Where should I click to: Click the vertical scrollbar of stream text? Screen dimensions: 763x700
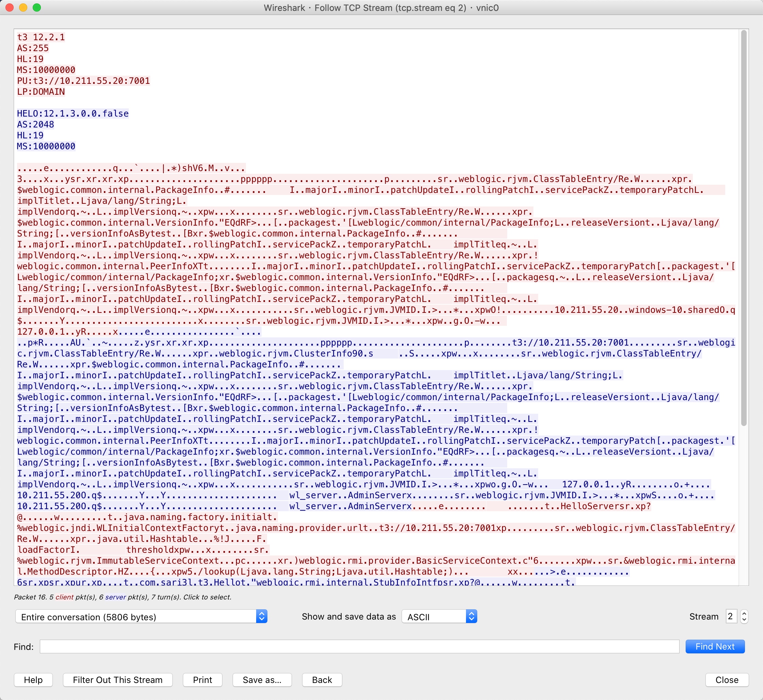click(744, 227)
